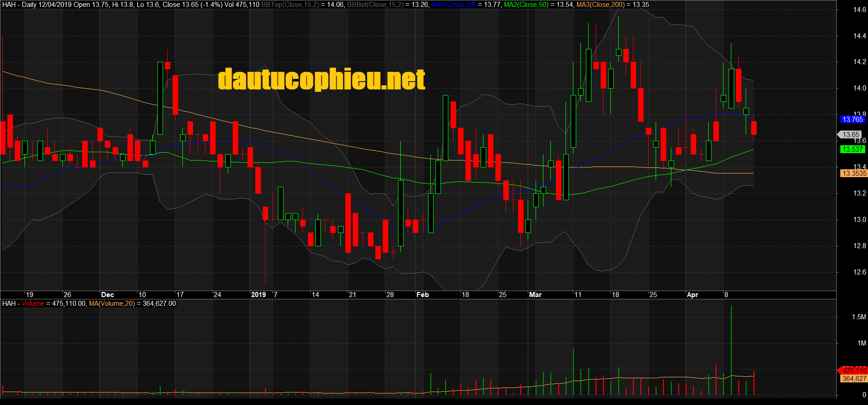Click the 21 date marker in January
The width and height of the screenshot is (868, 405).
pos(353,295)
